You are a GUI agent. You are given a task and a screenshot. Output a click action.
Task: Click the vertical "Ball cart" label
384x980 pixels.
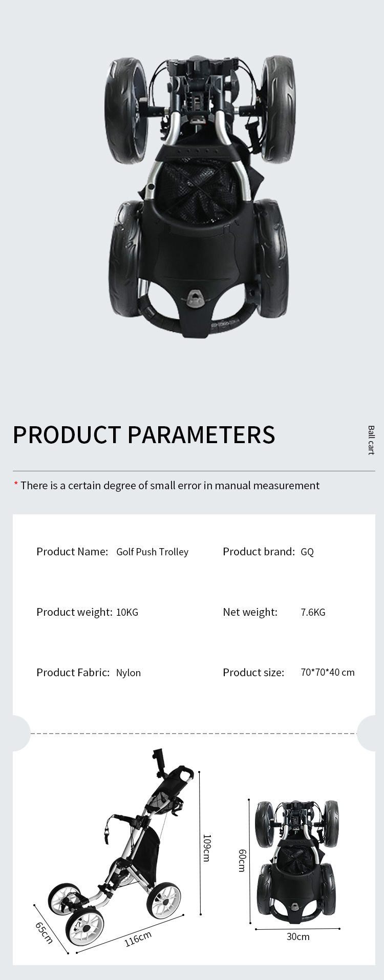pyautogui.click(x=371, y=440)
